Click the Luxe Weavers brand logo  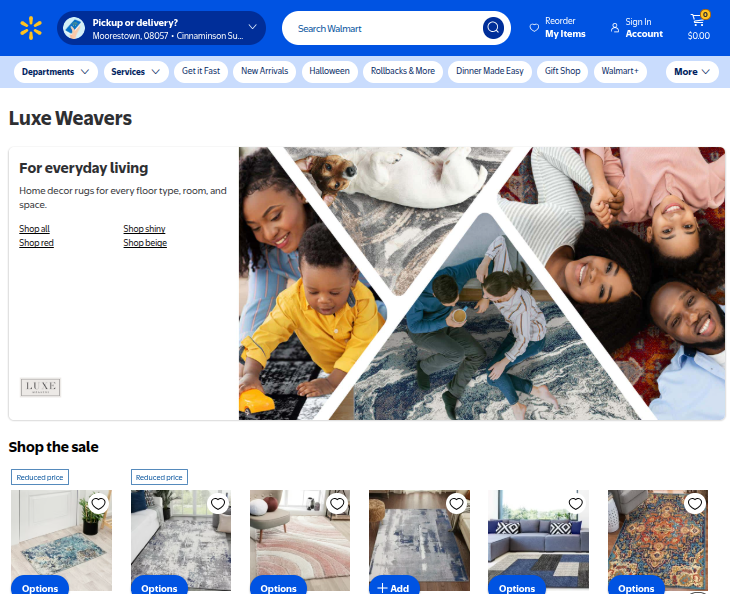coord(41,387)
